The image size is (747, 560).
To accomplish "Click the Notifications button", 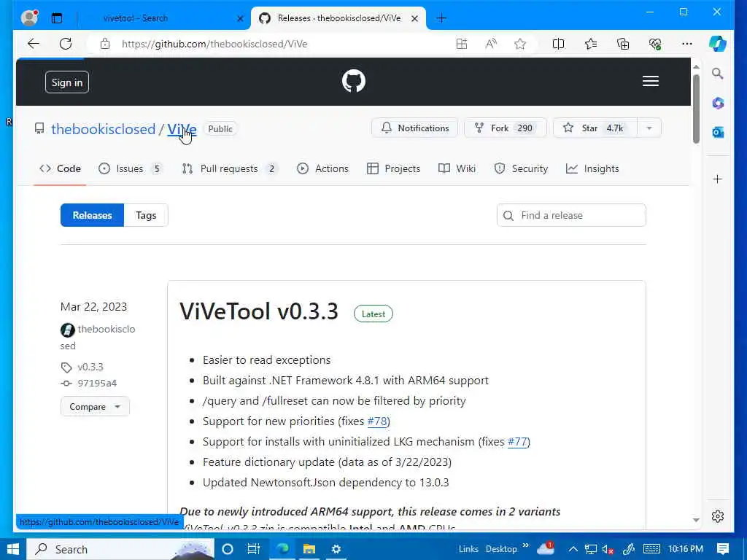I will click(x=414, y=128).
